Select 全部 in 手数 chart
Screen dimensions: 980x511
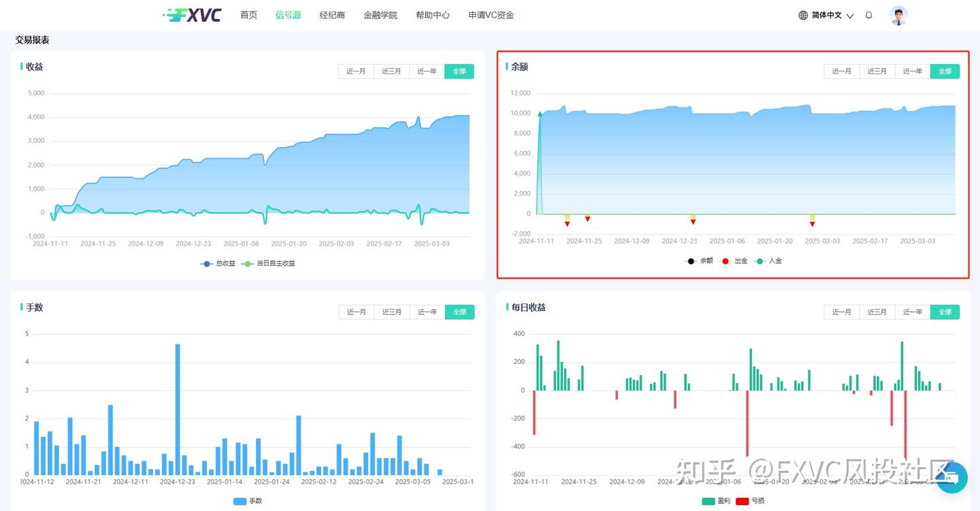click(x=460, y=312)
